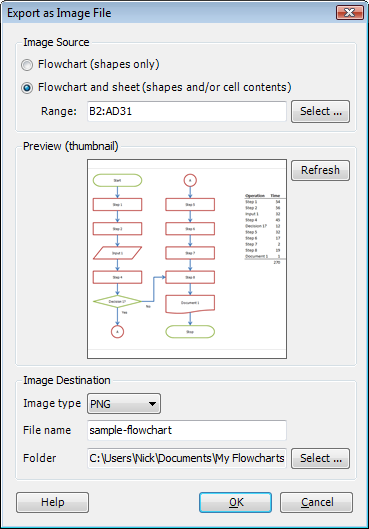Viewport: 369px width, 529px height.
Task: Click inside the Range input field
Action: (187, 111)
